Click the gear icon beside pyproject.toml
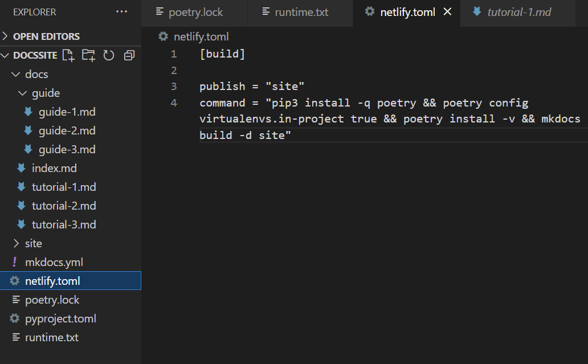 coord(15,318)
